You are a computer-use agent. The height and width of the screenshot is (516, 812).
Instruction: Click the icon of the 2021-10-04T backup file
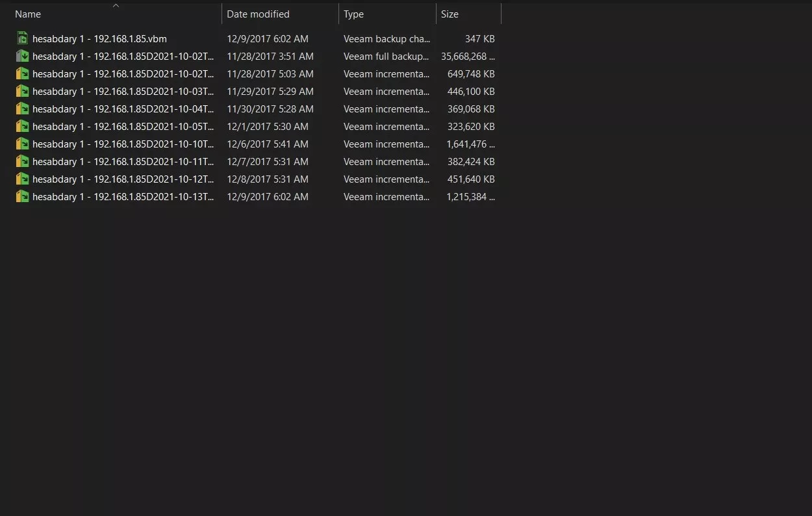[x=23, y=109]
